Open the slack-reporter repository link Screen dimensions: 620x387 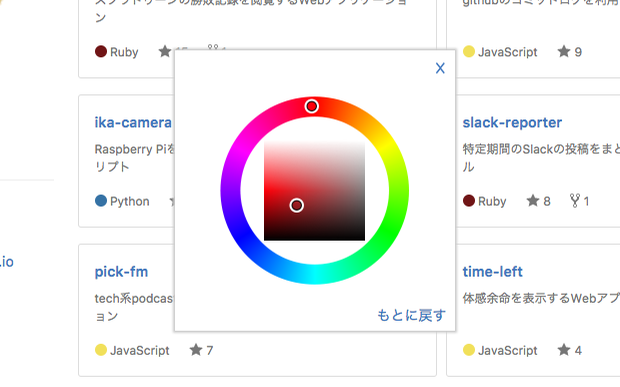pyautogui.click(x=512, y=123)
